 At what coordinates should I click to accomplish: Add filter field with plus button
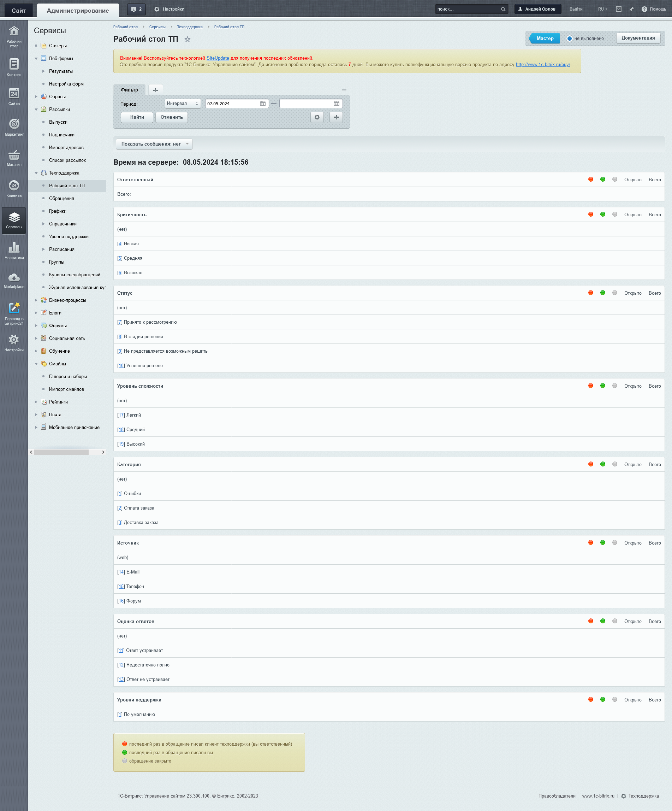tap(336, 117)
